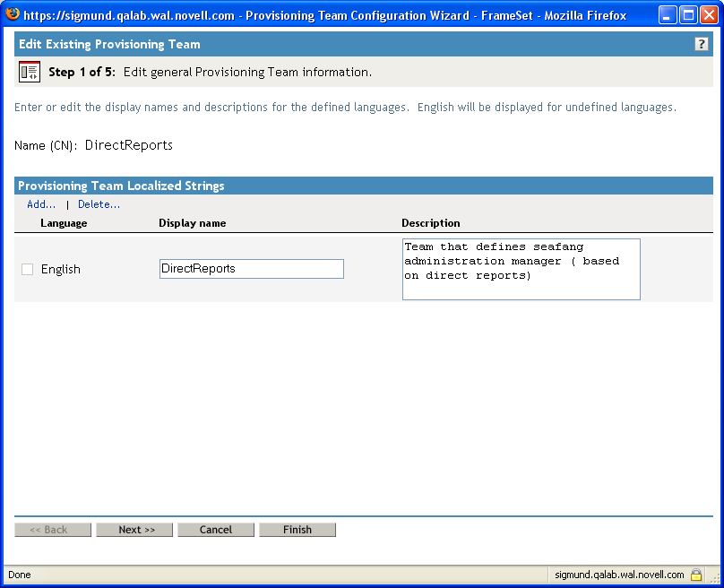Click the Description column header
This screenshot has width=724, height=588.
point(431,223)
